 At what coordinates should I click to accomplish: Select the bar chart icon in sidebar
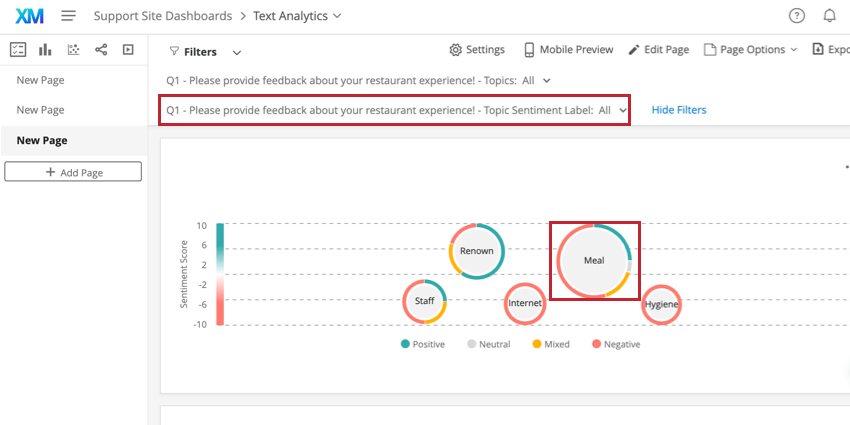(45, 50)
